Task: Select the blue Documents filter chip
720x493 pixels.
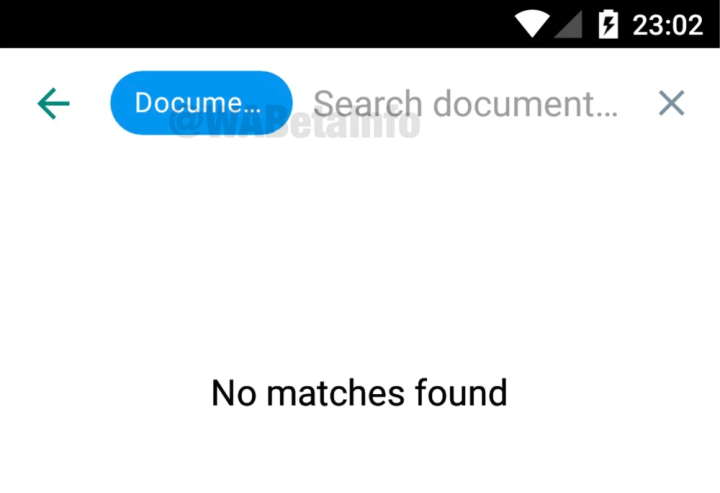Action: 202,103
